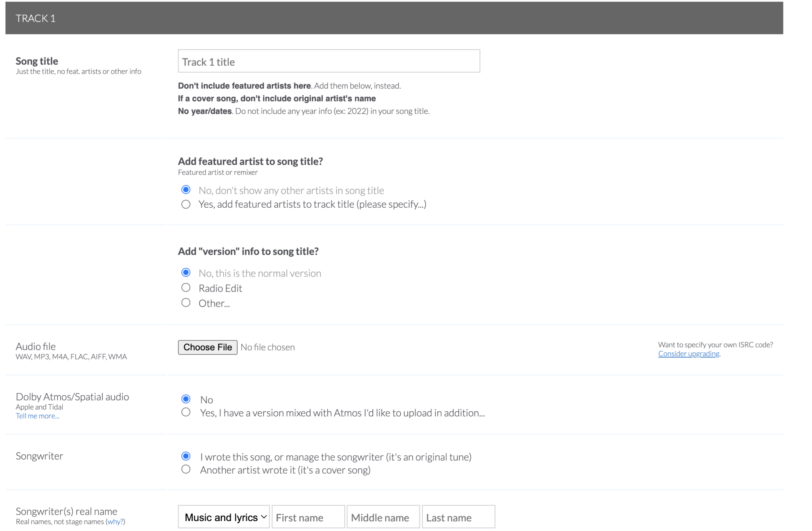
Task: Click the songwriter Last name field
Action: coord(458,517)
